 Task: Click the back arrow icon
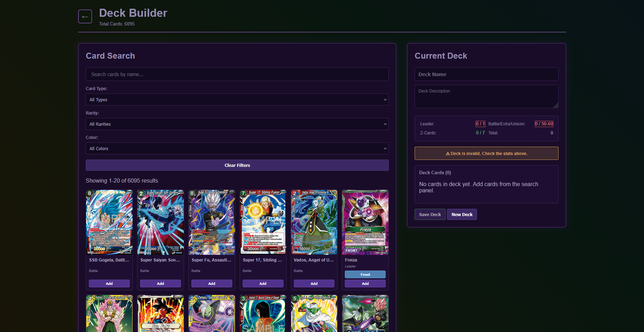(85, 16)
